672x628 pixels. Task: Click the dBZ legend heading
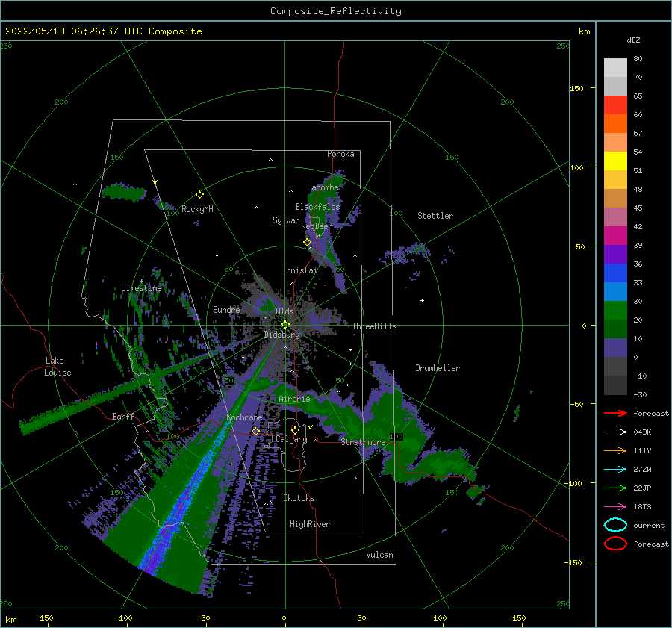point(633,40)
